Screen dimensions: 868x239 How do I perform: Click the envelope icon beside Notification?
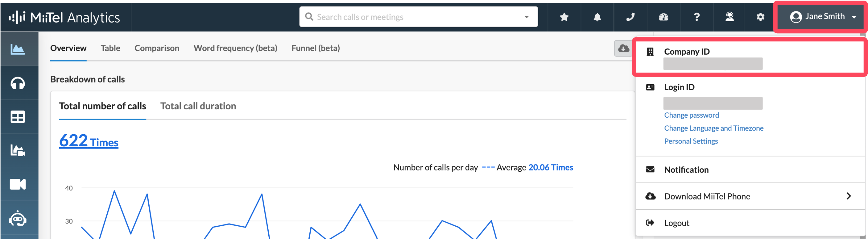point(650,170)
